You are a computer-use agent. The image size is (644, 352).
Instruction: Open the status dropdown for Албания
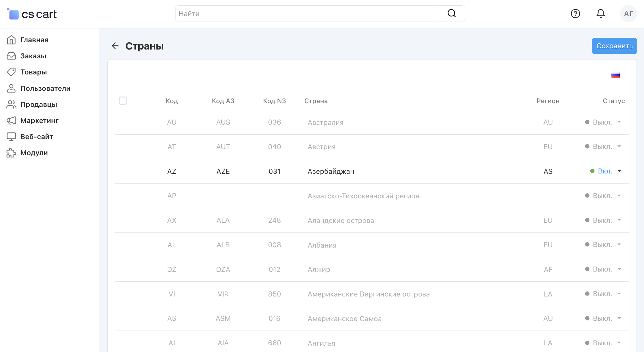pos(603,245)
